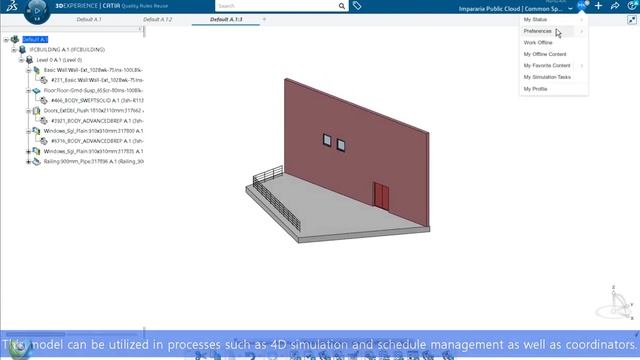Toggle the full-screen expand icon
Viewport: 640px width, 360px height.
[x=632, y=20]
